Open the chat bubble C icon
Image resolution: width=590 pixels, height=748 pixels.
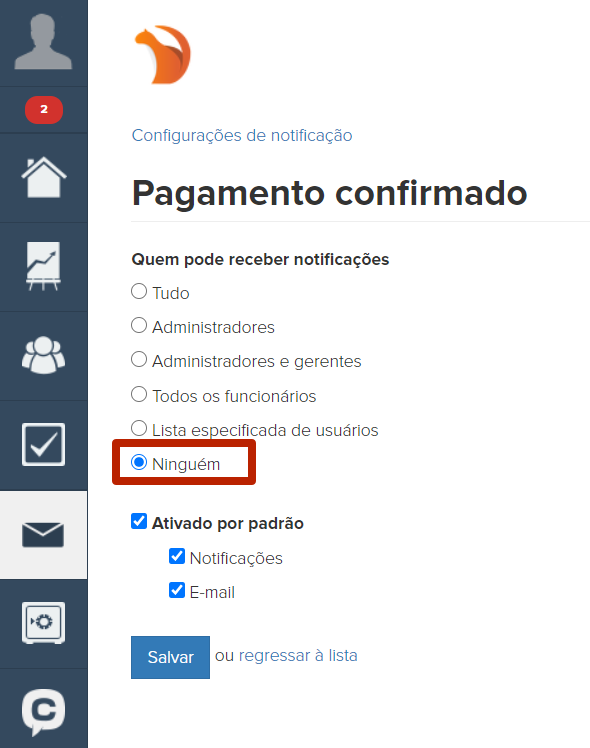coord(43,712)
